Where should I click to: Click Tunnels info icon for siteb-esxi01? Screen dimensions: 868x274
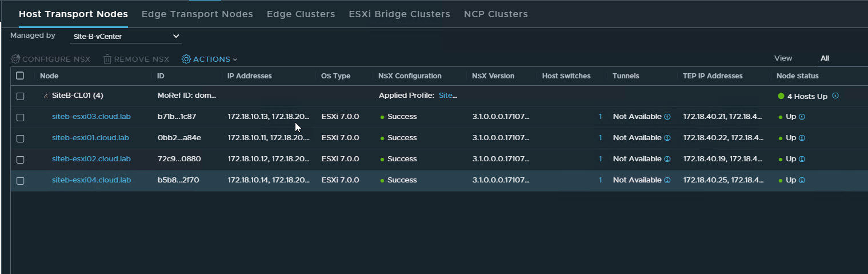pos(667,138)
